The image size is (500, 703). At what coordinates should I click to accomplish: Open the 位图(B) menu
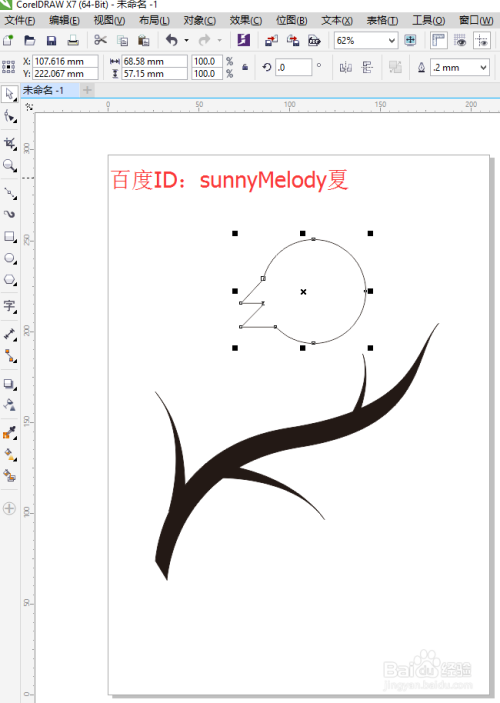(291, 21)
